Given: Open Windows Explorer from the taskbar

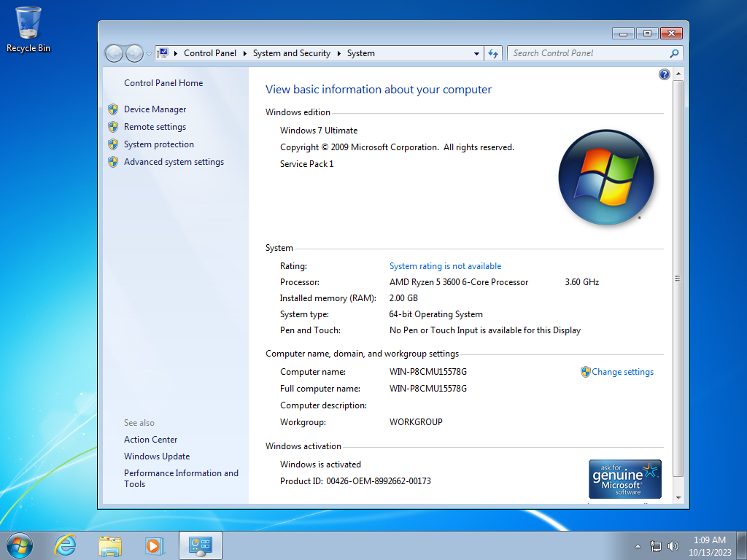Looking at the screenshot, I should tap(110, 545).
